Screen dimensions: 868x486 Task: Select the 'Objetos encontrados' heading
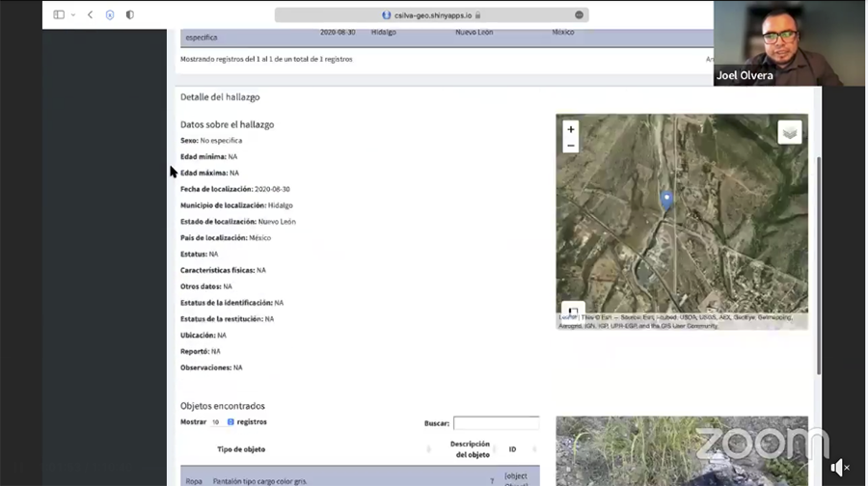[223, 406]
